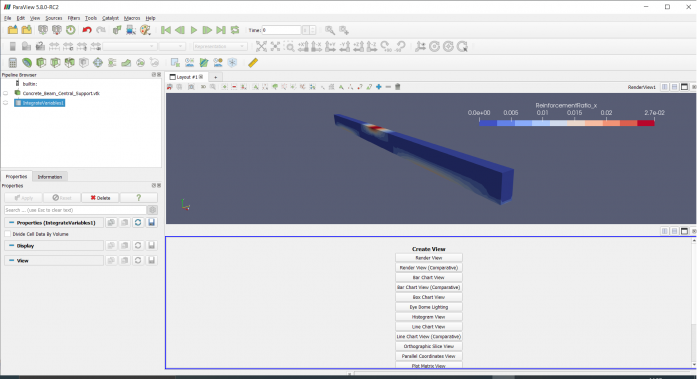This screenshot has width=700, height=379.
Task: Apply the Clip filter
Action: [41, 62]
